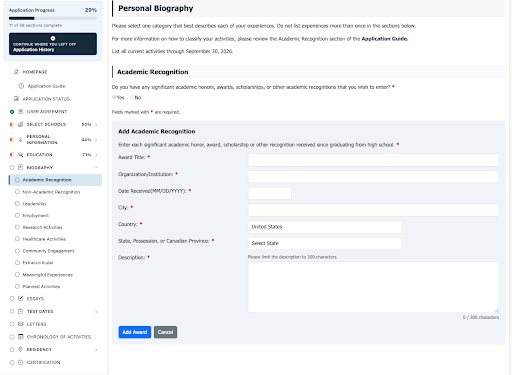The height and width of the screenshot is (375, 512).
Task: Open the Country dropdown showing United States
Action: click(x=325, y=227)
